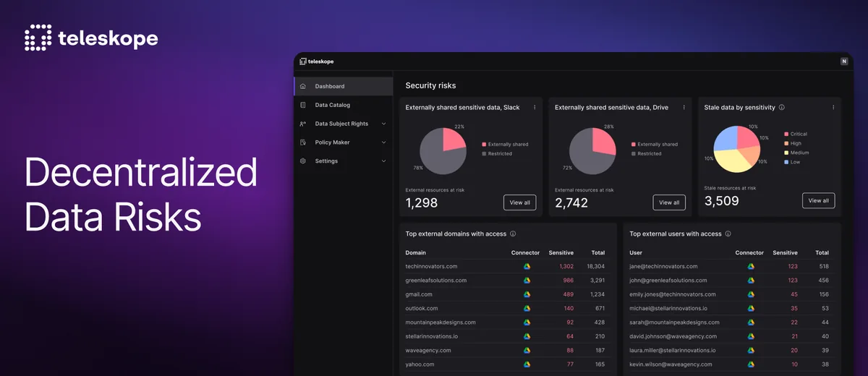868x376 pixels.
Task: Click the Dashboard home icon
Action: coord(302,86)
